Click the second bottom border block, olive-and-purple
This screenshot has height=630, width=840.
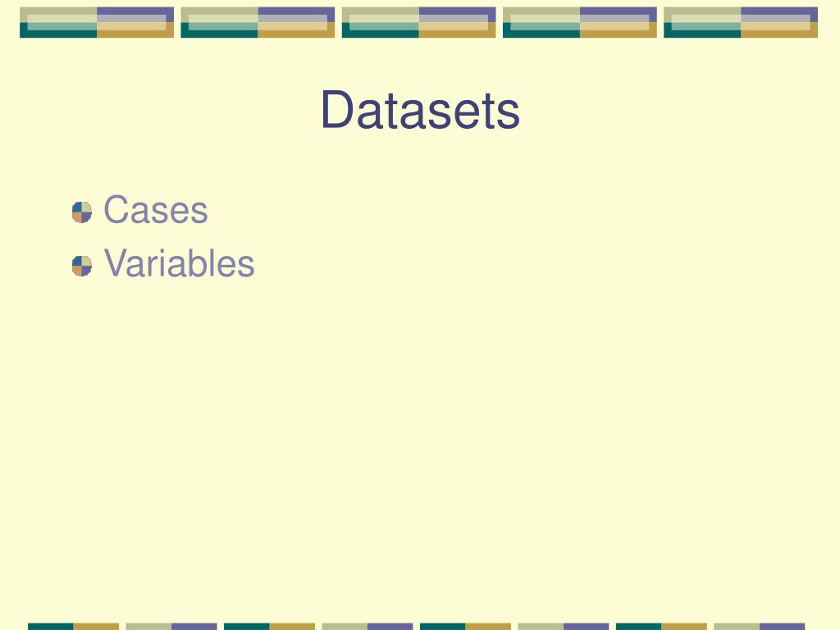click(x=171, y=626)
